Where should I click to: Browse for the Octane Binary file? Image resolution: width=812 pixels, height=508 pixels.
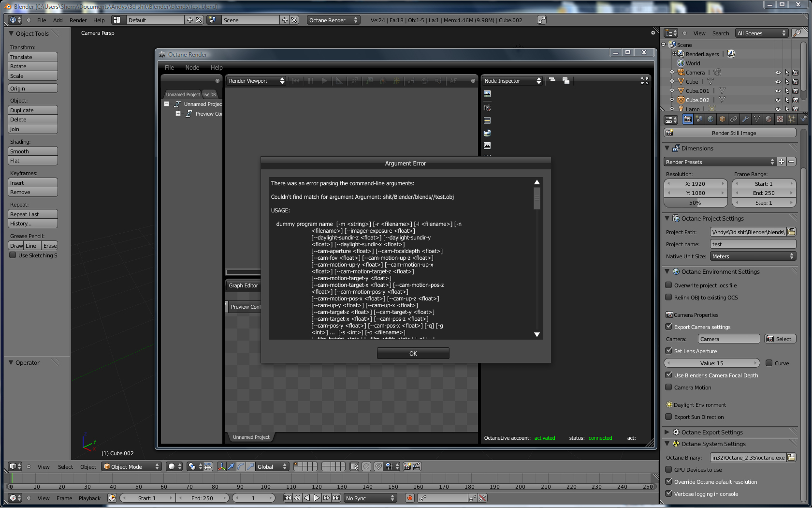point(791,457)
